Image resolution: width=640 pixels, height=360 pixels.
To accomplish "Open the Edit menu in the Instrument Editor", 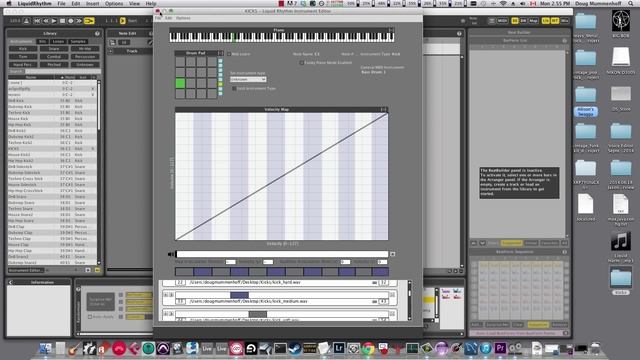I will pyautogui.click(x=168, y=18).
